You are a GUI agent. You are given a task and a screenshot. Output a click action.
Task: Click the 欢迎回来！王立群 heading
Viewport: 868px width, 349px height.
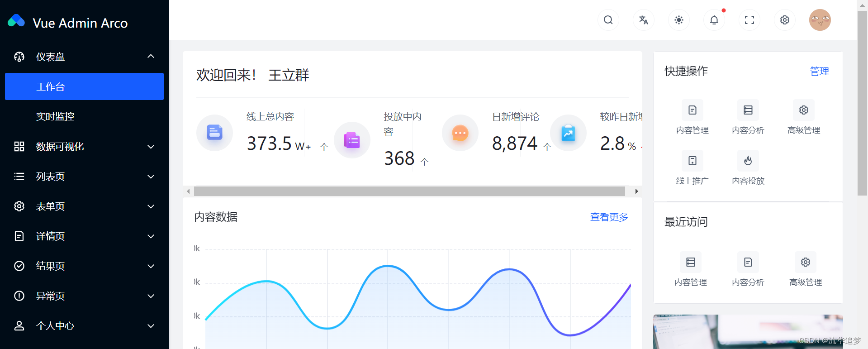(252, 75)
